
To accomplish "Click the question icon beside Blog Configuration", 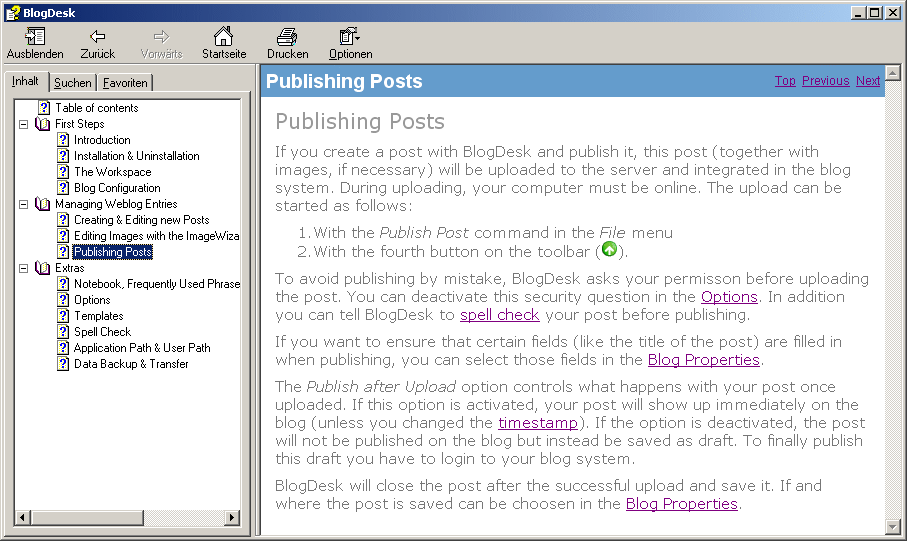I will coord(63,188).
